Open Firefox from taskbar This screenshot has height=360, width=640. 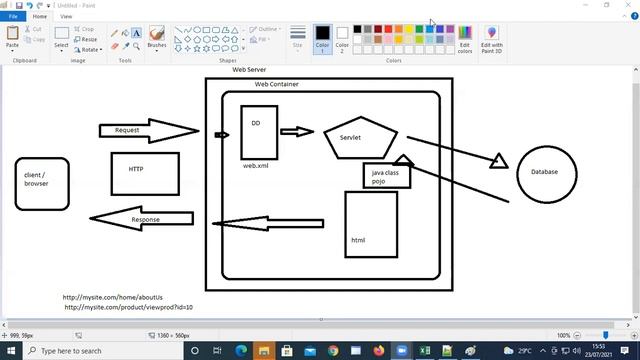pyautogui.click(x=379, y=351)
